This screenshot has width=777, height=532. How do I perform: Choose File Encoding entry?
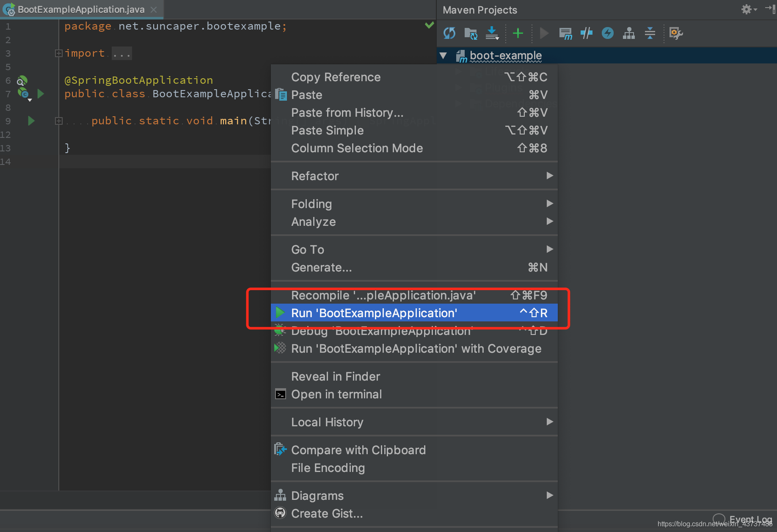pyautogui.click(x=414, y=468)
